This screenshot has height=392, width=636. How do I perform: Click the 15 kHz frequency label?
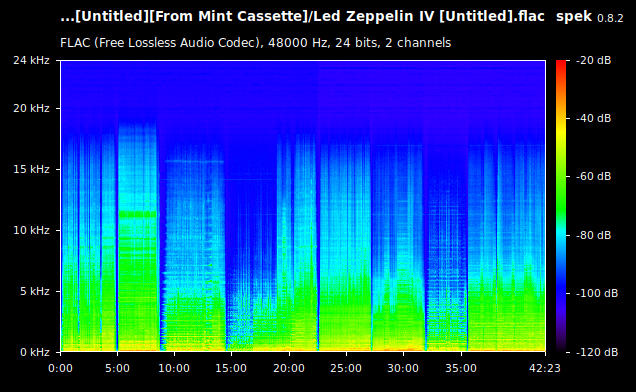(31, 169)
